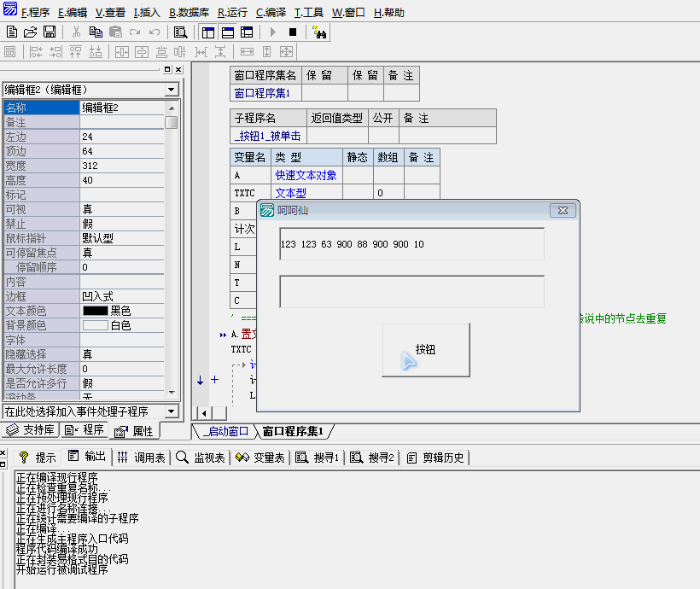
Task: Click scroll up arrow in properties list
Action: tap(172, 108)
